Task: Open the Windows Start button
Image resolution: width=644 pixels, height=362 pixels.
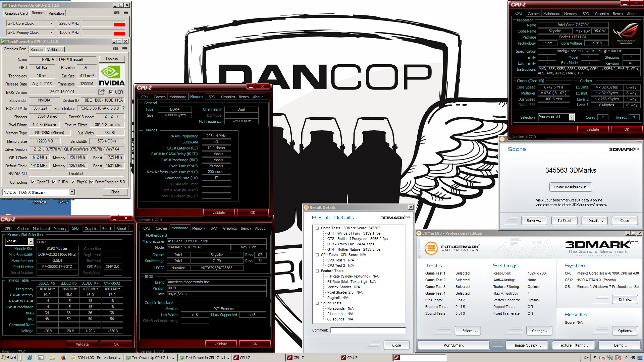Action: tap(9, 358)
